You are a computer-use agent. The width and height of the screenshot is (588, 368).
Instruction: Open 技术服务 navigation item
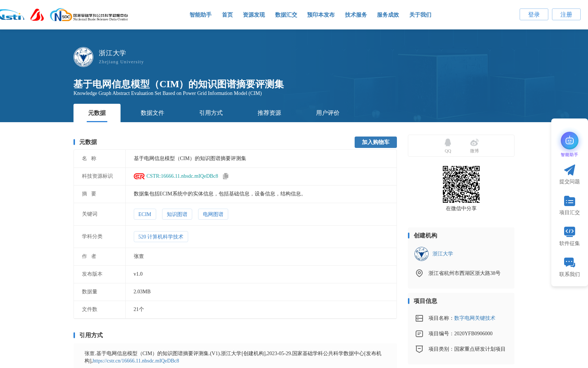coord(356,15)
